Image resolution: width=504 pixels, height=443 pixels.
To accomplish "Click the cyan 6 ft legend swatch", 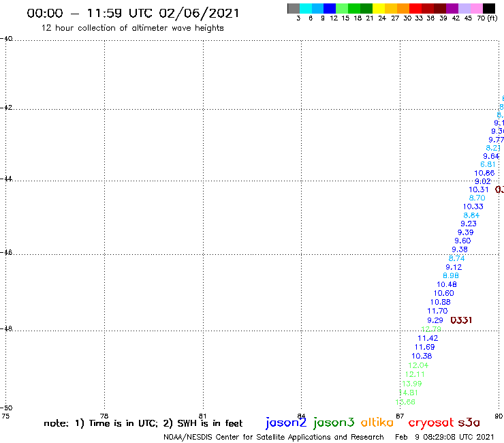I will (x=306, y=8).
